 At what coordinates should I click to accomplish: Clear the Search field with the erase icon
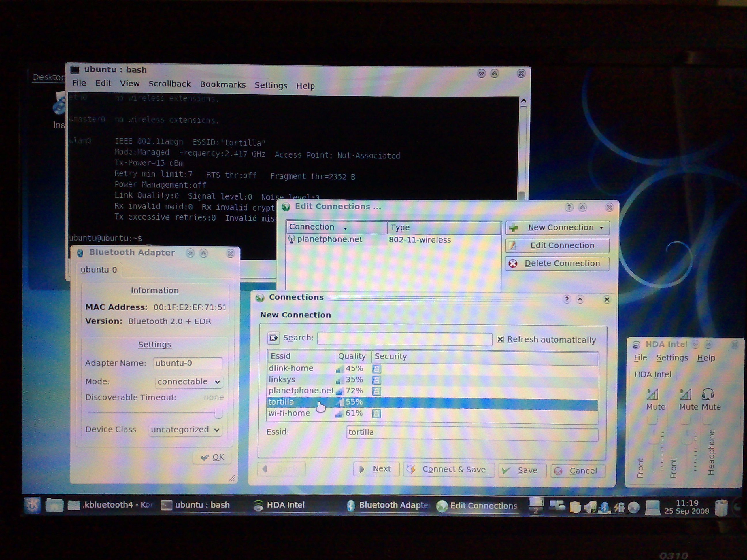tap(273, 338)
